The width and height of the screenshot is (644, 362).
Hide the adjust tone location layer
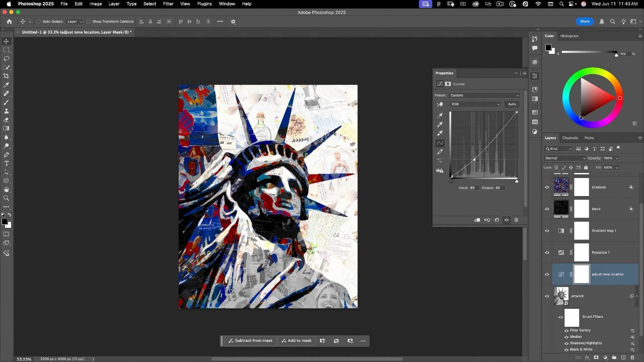pos(547,274)
